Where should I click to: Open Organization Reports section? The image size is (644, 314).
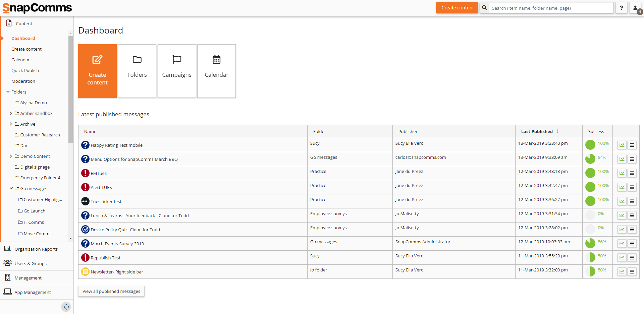[x=36, y=249]
